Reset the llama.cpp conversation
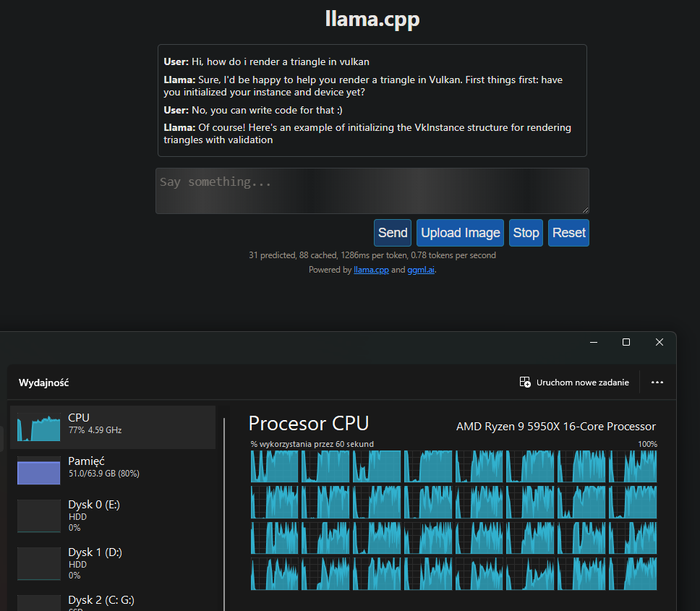 [568, 232]
